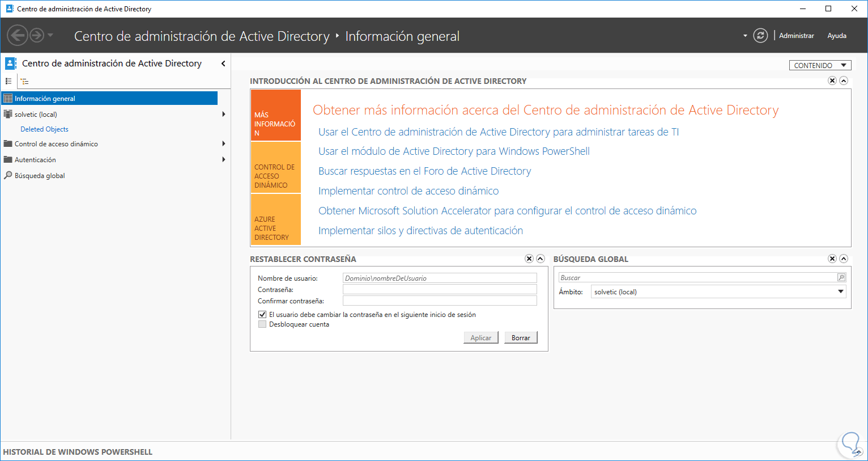Open Buscar respuestas en el Foro link
Screen dimensions: 868x461
pos(425,171)
